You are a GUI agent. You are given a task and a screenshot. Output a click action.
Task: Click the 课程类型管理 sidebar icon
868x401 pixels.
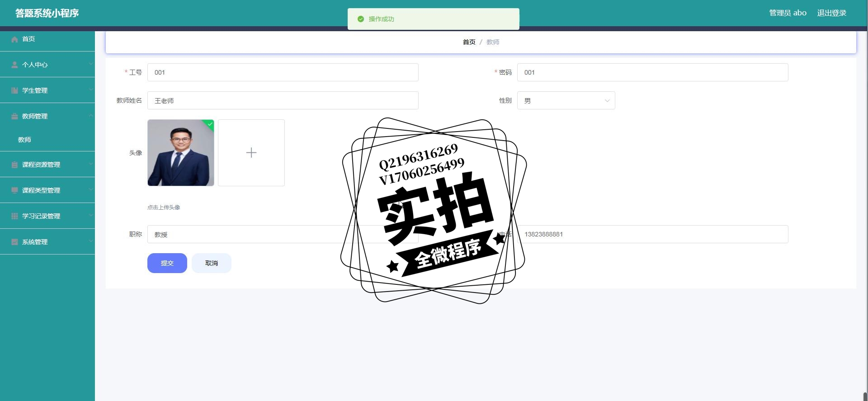point(14,190)
